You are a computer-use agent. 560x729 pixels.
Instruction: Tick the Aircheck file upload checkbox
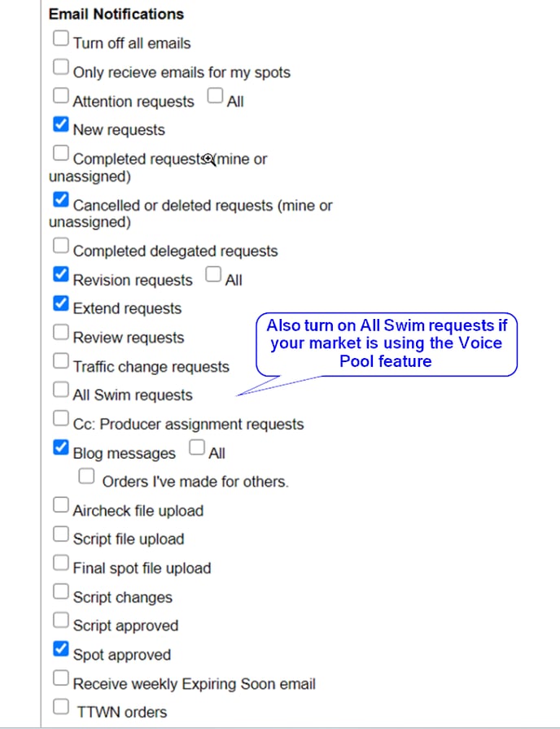point(61,505)
